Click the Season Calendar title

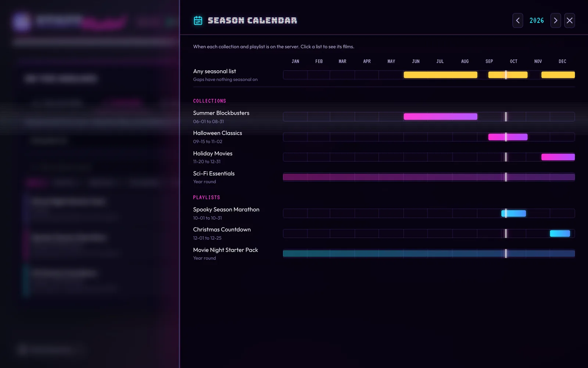(252, 21)
